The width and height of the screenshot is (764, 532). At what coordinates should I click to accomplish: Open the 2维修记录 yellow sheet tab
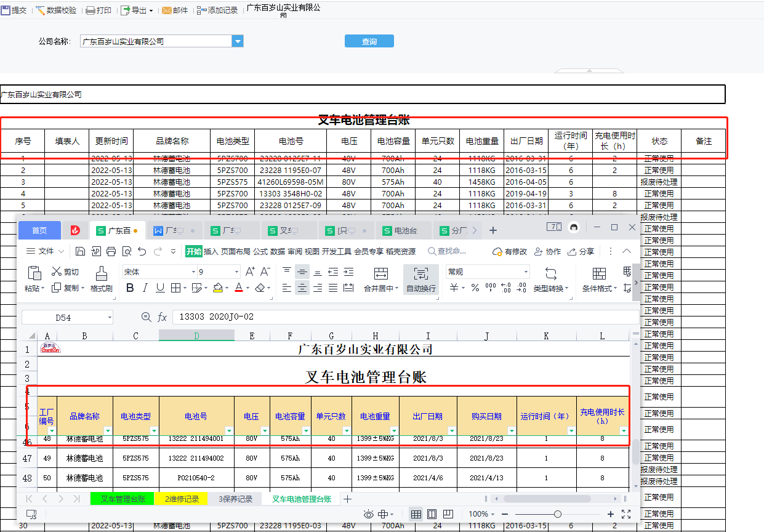click(x=182, y=499)
